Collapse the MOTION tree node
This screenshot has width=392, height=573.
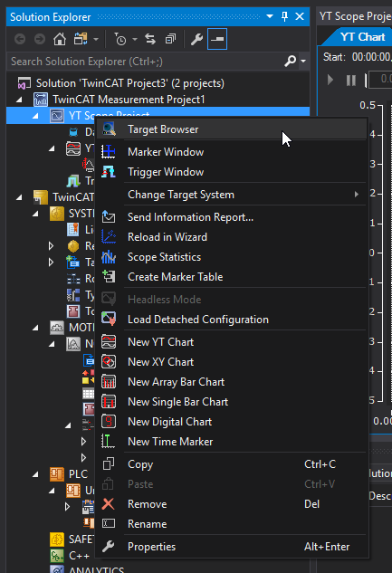click(35, 328)
